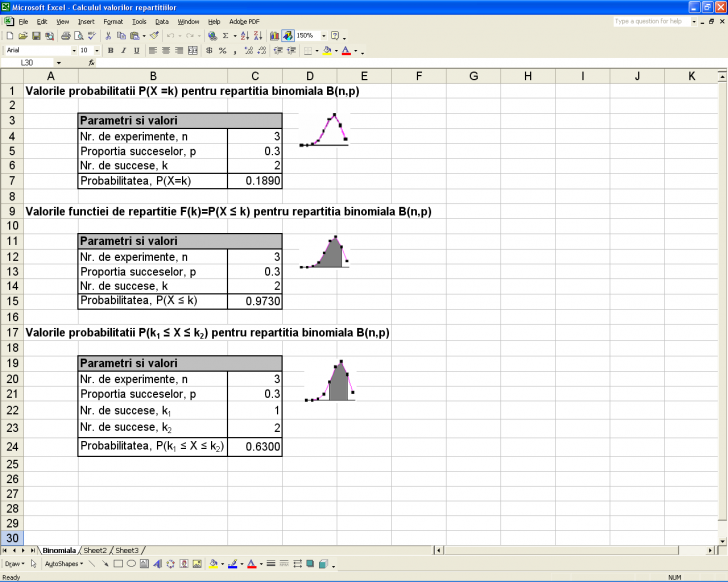Insert WordArt from the Drawing toolbar
The height and width of the screenshot is (582, 728).
(157, 564)
